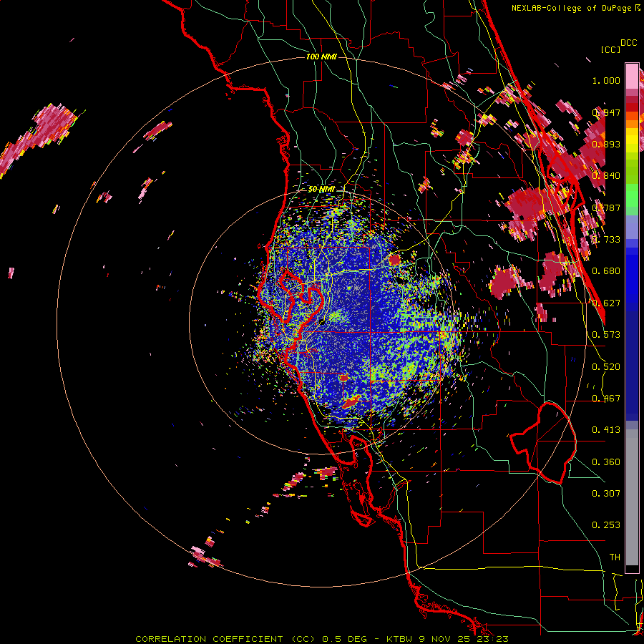644x644 pixels.
Task: Click the NEXLAB-College of DuPage label
Action: 575,8
